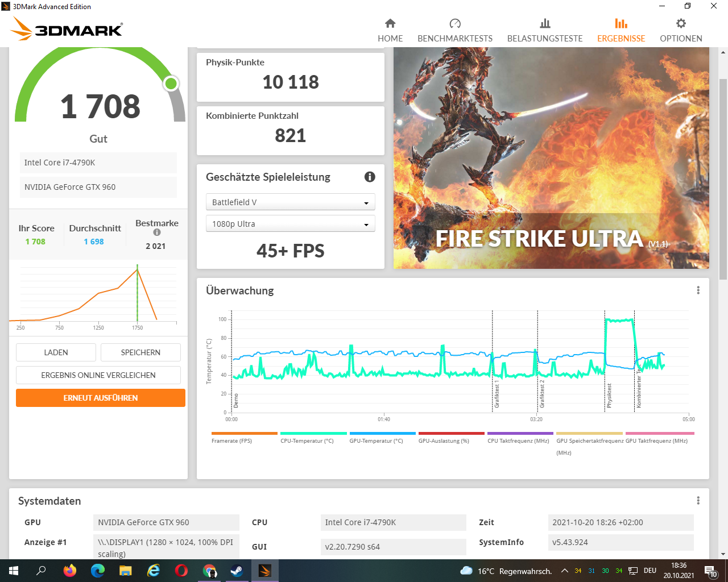Click the Zeit value 2021-10-20 18:26

621,522
